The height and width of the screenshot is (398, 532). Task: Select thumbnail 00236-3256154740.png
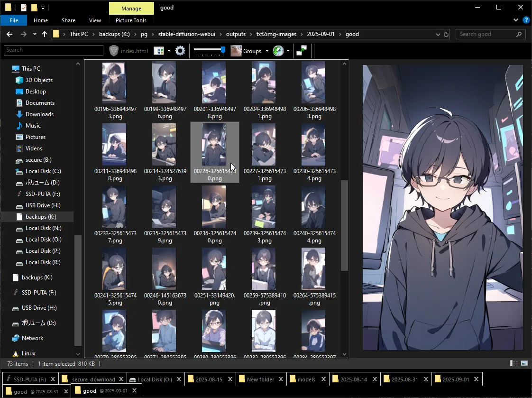tap(214, 206)
